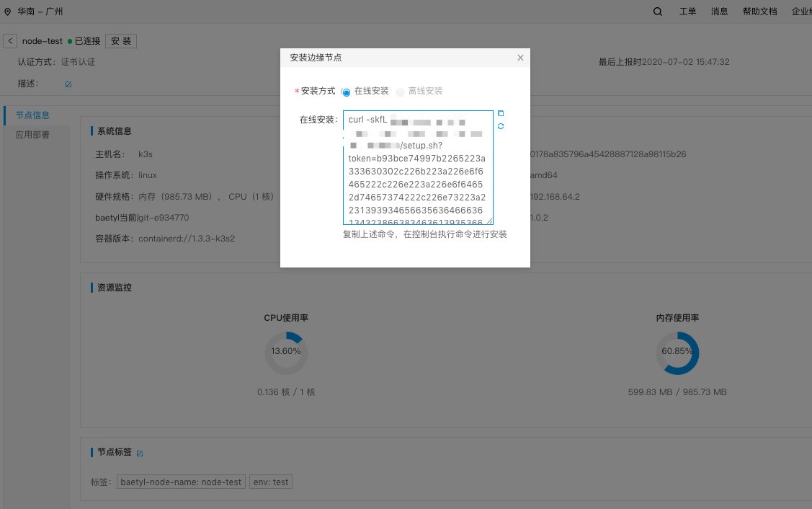Screen dimensions: 812x509
Task: Switch to the 应用部署 tab
Action: (x=32, y=135)
